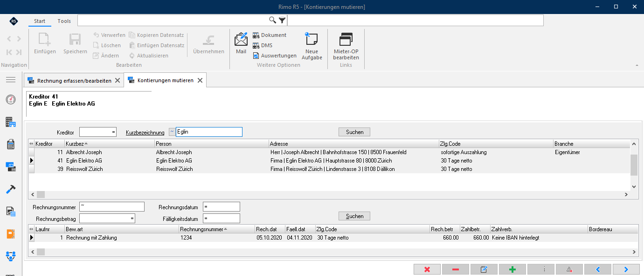Open the document-calendar sidebar icon

[11, 212]
